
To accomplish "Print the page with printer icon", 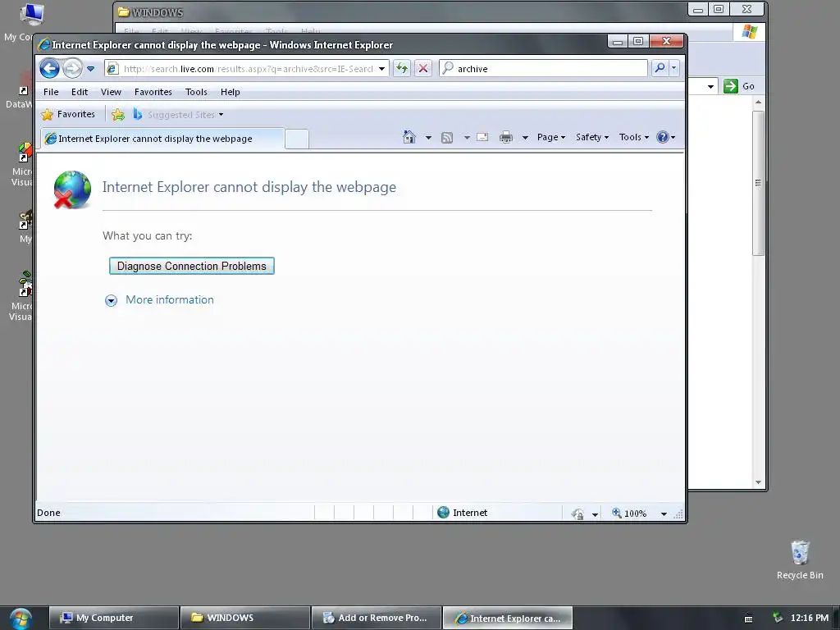I will point(505,138).
